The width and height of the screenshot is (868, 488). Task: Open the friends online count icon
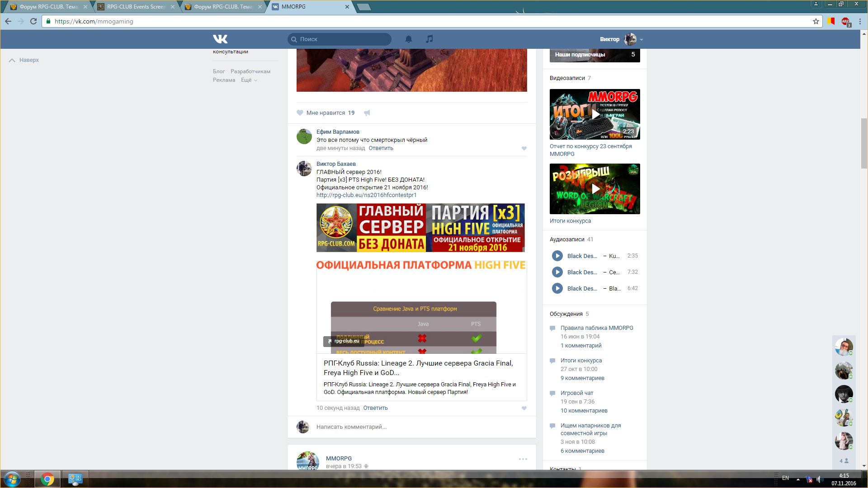844,461
